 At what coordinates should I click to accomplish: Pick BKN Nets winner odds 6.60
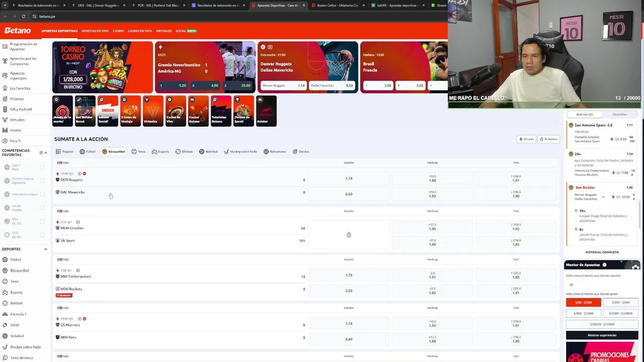tap(349, 339)
